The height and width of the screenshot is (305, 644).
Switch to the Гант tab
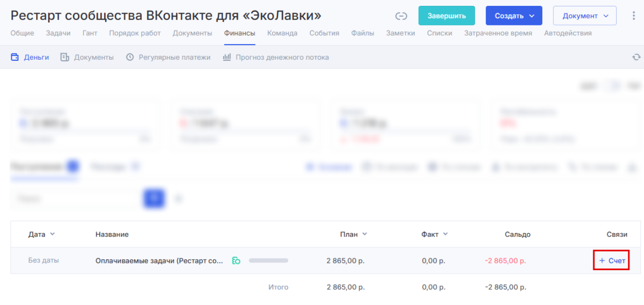[x=90, y=33]
